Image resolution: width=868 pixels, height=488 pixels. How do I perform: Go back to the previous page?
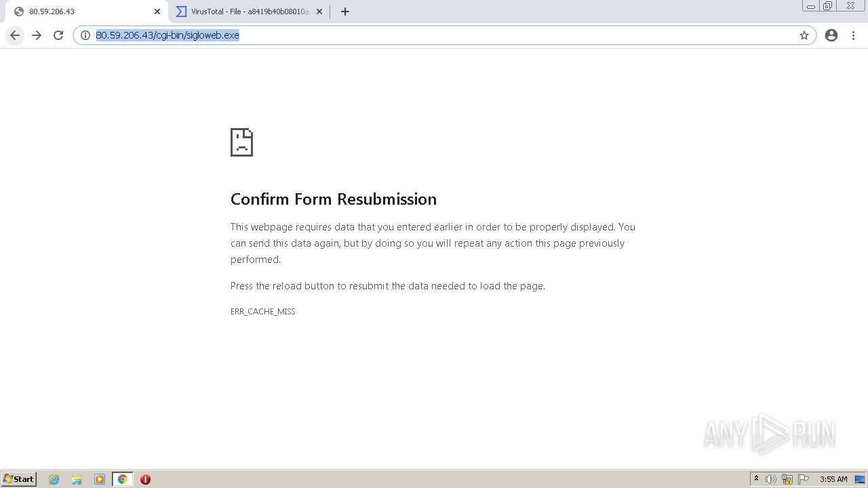15,35
